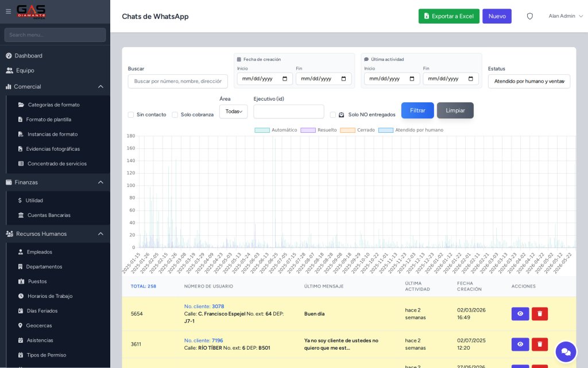Open the Estatus dropdown
The image size is (588, 368).
pos(529,81)
